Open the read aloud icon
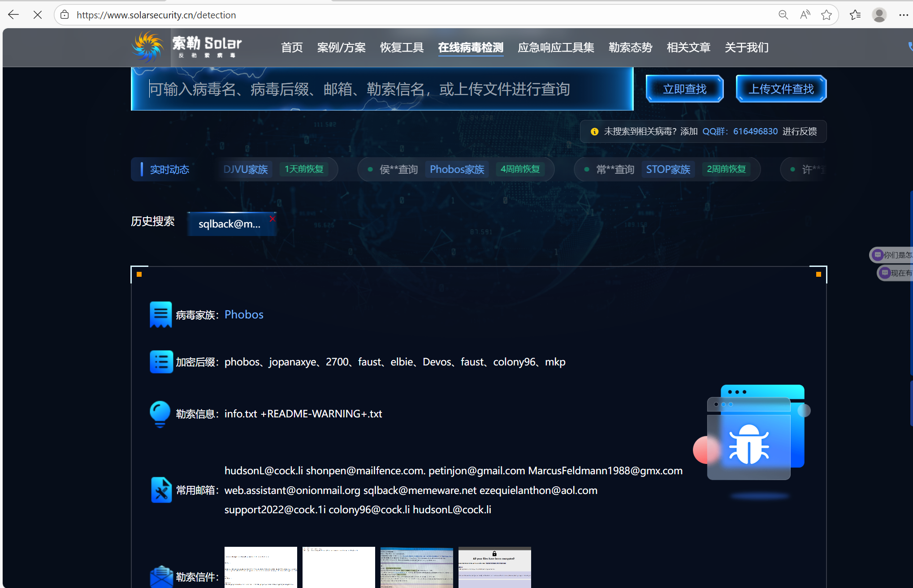Screen dimensions: 913x588 [x=805, y=15]
